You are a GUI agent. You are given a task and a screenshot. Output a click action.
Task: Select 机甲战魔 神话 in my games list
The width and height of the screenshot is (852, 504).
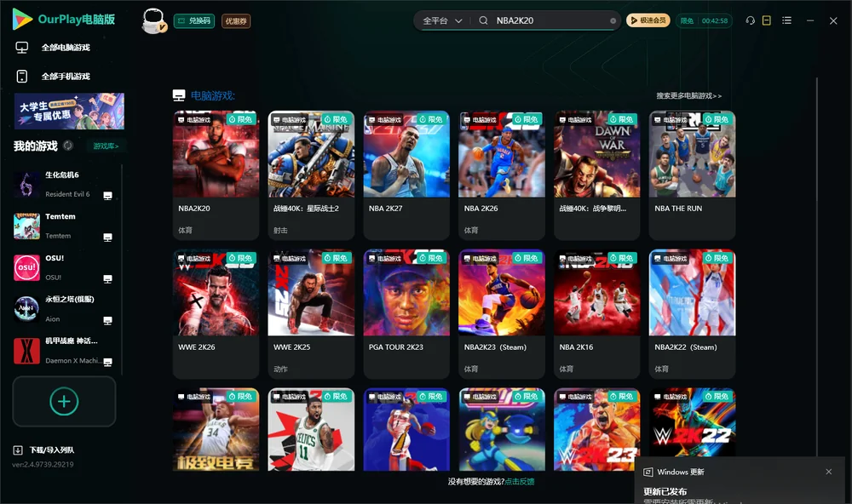point(64,351)
